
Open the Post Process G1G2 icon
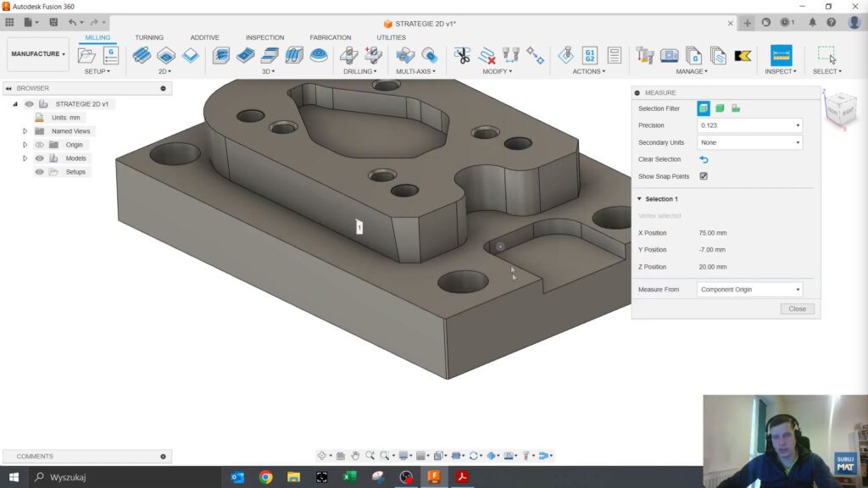pyautogui.click(x=590, y=56)
